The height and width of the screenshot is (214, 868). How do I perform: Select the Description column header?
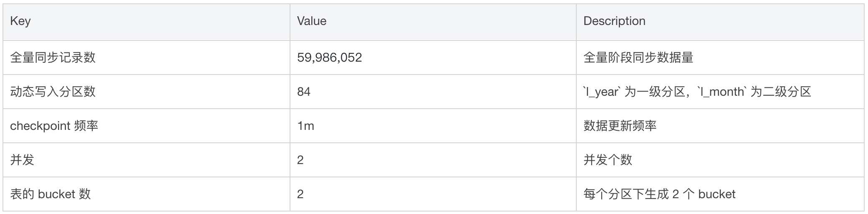click(614, 21)
